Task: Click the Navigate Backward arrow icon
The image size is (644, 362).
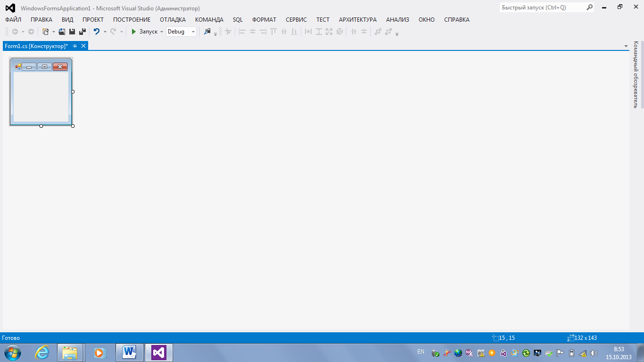Action: 15,32
